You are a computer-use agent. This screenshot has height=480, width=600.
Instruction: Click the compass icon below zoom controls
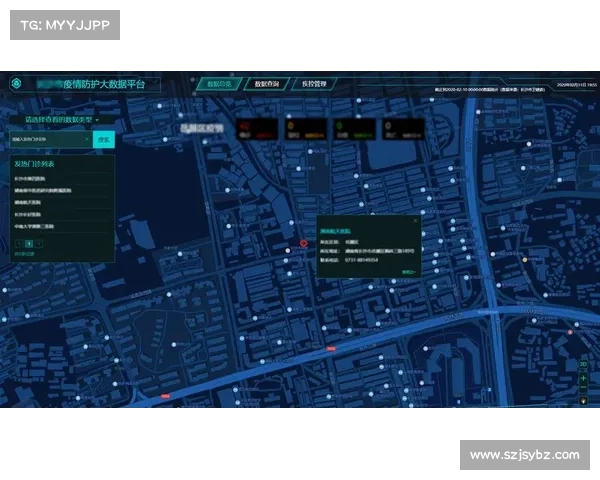click(x=583, y=400)
